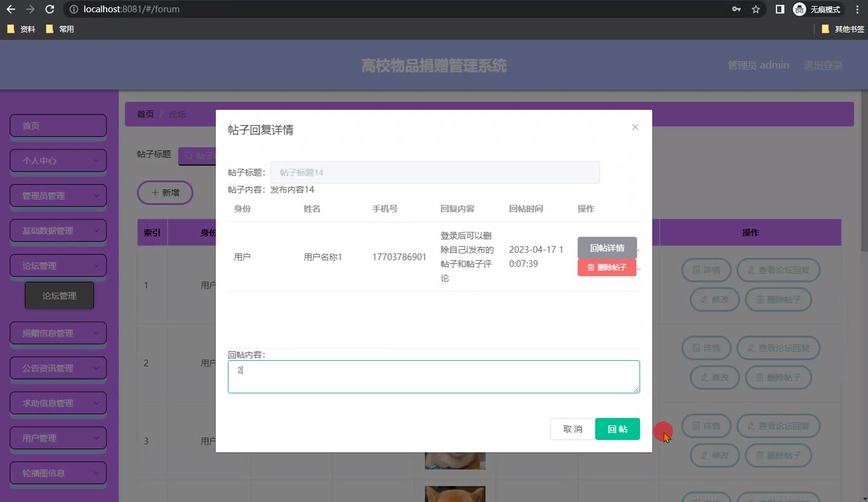This screenshot has height=502, width=868.
Task: Click the 首页 breadcrumb link
Action: pyautogui.click(x=145, y=114)
